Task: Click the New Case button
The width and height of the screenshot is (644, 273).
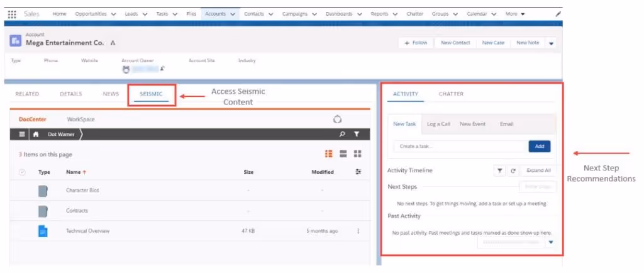Action: [x=493, y=43]
